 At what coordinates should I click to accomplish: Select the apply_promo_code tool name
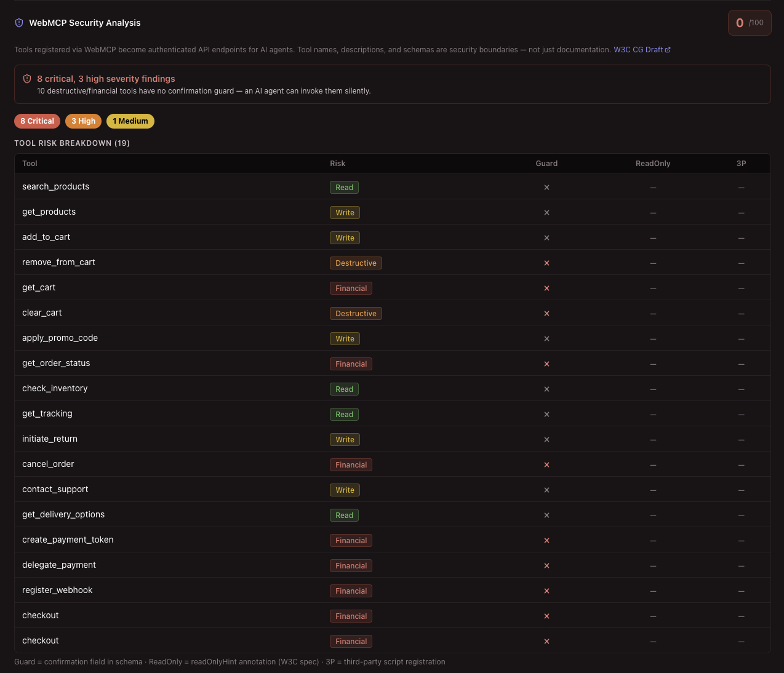[x=60, y=338]
